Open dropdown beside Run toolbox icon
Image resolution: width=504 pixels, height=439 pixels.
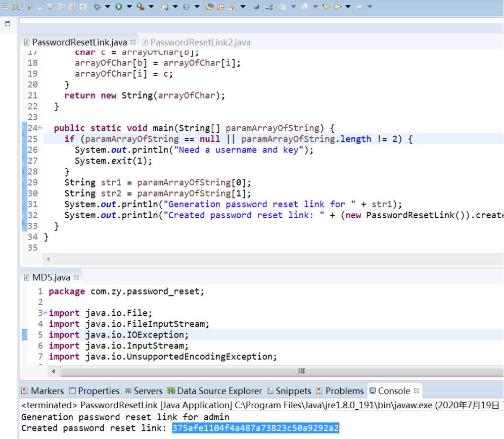pyautogui.click(x=151, y=7)
